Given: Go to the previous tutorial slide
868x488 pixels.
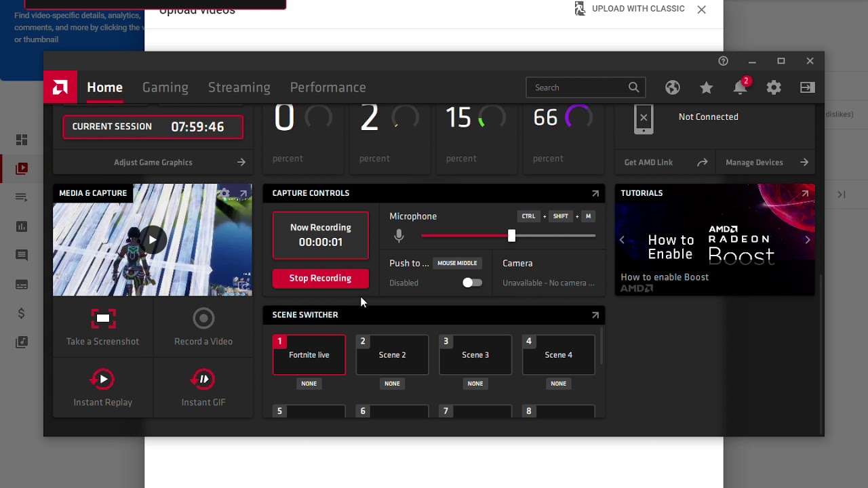Looking at the screenshot, I should point(622,240).
